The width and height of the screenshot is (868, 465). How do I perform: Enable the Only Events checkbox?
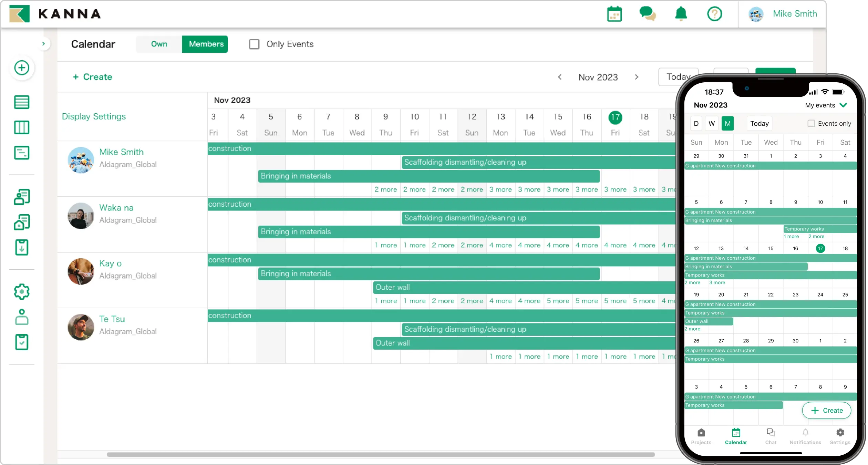point(254,44)
